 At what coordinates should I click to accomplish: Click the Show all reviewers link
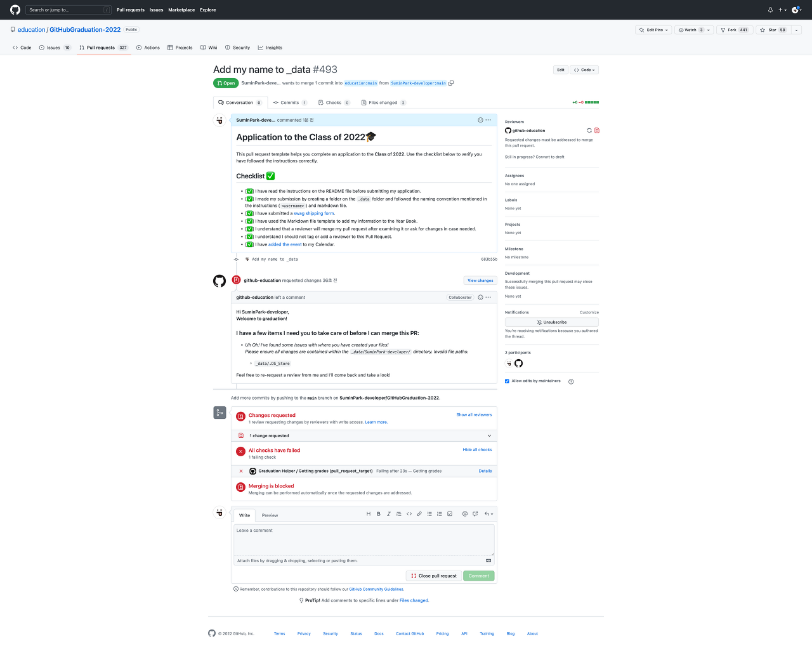click(x=474, y=414)
